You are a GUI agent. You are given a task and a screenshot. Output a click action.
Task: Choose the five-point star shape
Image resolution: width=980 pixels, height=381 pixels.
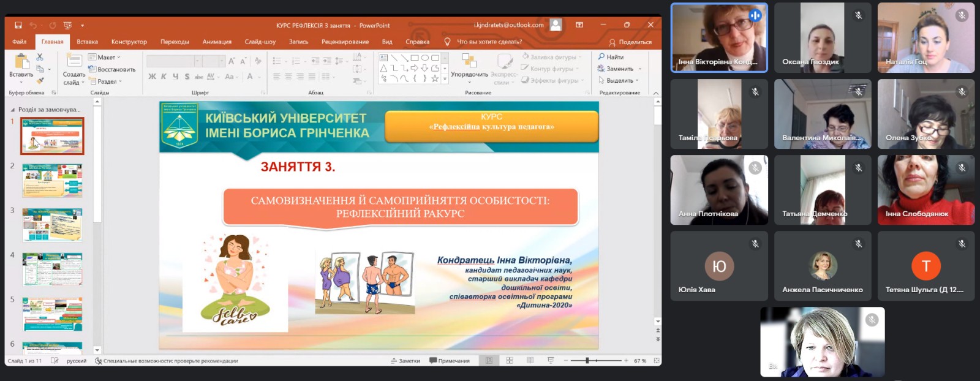click(435, 78)
